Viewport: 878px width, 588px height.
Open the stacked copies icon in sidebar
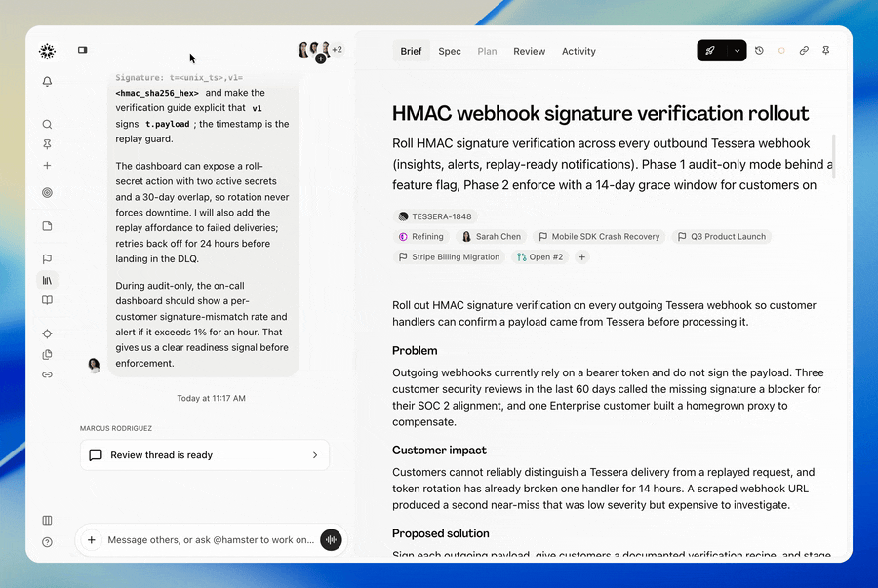pos(47,355)
